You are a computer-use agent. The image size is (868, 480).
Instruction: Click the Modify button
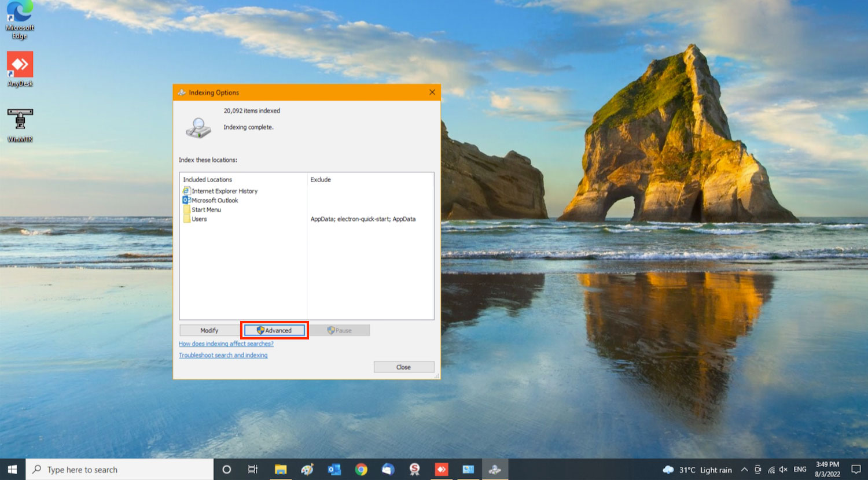tap(209, 330)
